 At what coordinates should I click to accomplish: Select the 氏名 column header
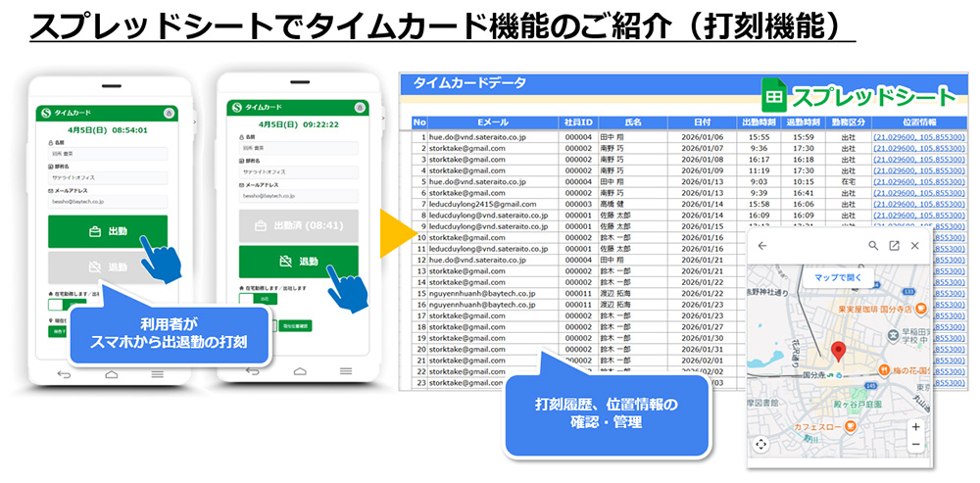pos(632,122)
